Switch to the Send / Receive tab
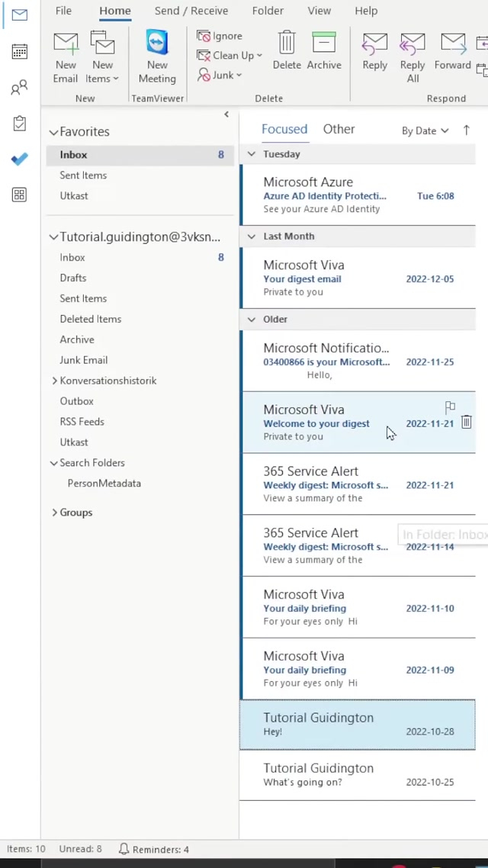Screen dimensions: 488x868 (191, 11)
